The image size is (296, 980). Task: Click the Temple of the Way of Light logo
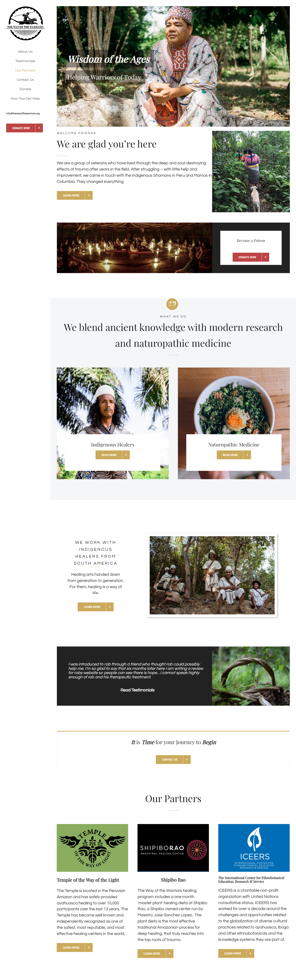(92, 848)
